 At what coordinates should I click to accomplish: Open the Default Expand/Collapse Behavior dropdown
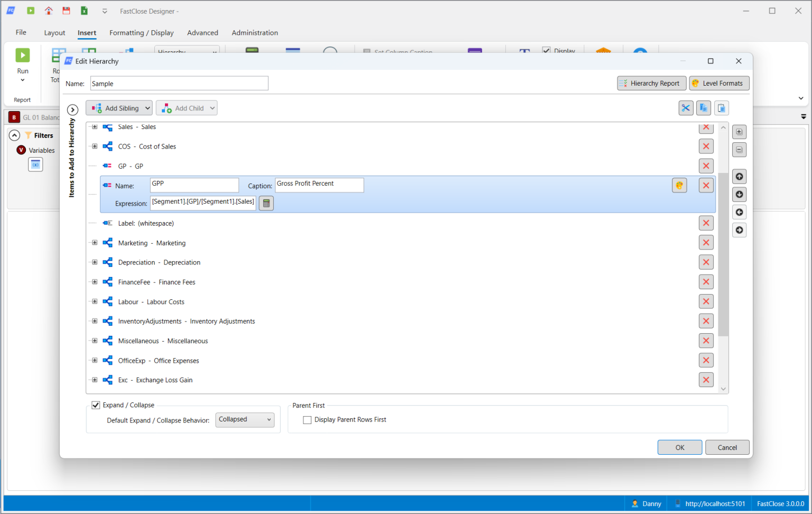click(x=245, y=419)
